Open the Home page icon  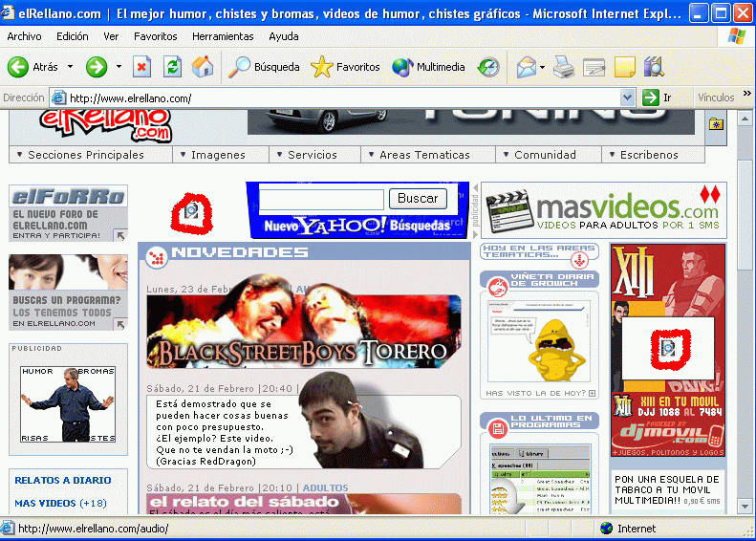click(x=203, y=67)
